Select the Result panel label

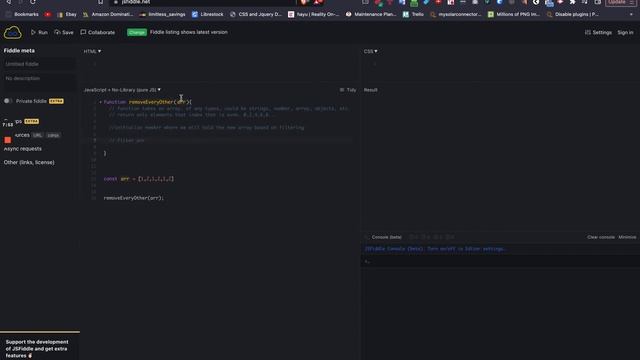pos(371,90)
